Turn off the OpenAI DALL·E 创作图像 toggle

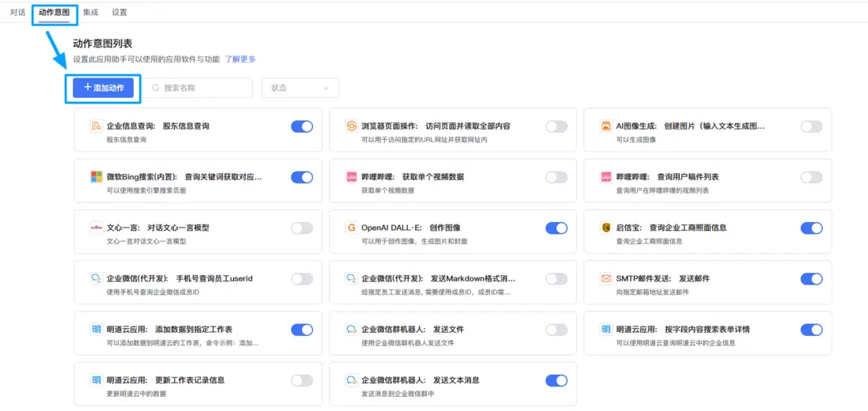[x=557, y=228]
